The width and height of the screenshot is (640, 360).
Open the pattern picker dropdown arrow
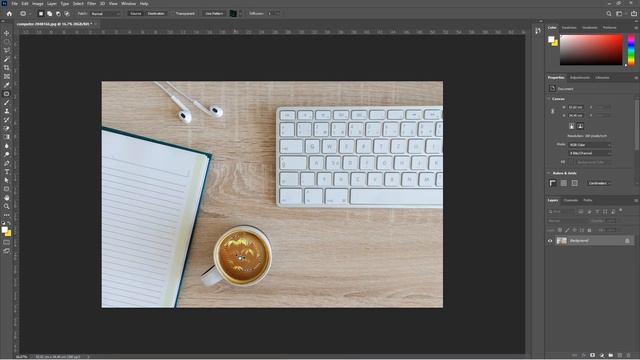pyautogui.click(x=240, y=13)
